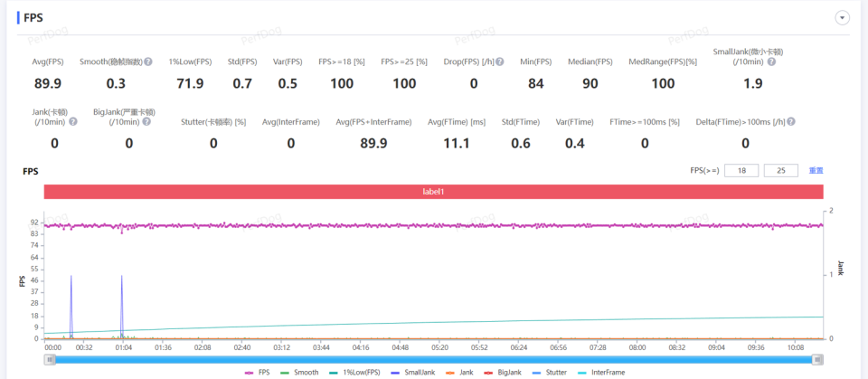
Task: Toggle FPS series in chart legend
Action: tap(258, 373)
